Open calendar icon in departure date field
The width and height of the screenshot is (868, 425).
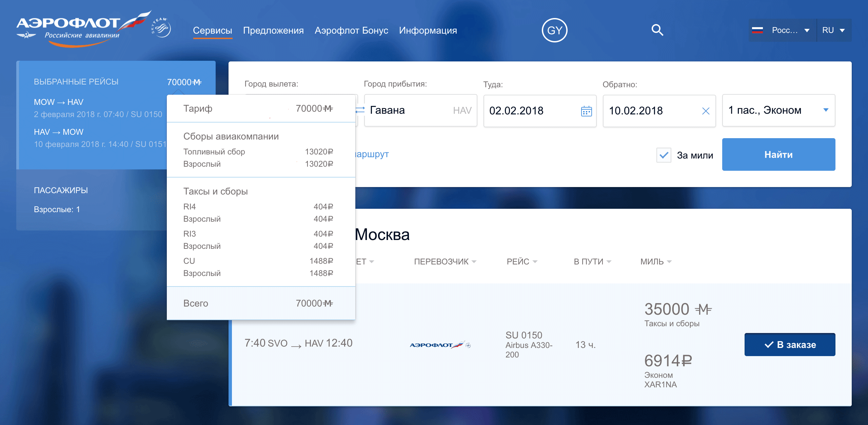586,111
